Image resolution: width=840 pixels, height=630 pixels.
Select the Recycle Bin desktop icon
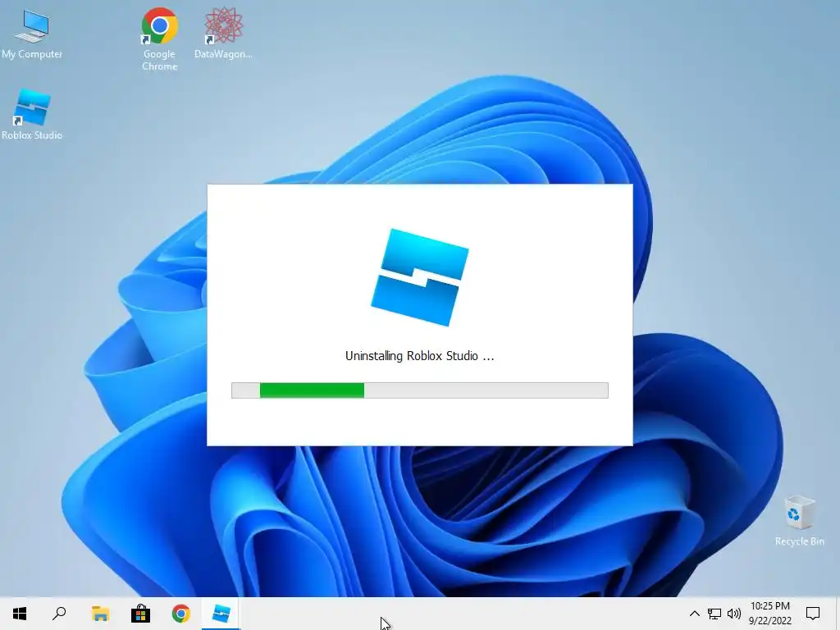[x=799, y=521]
